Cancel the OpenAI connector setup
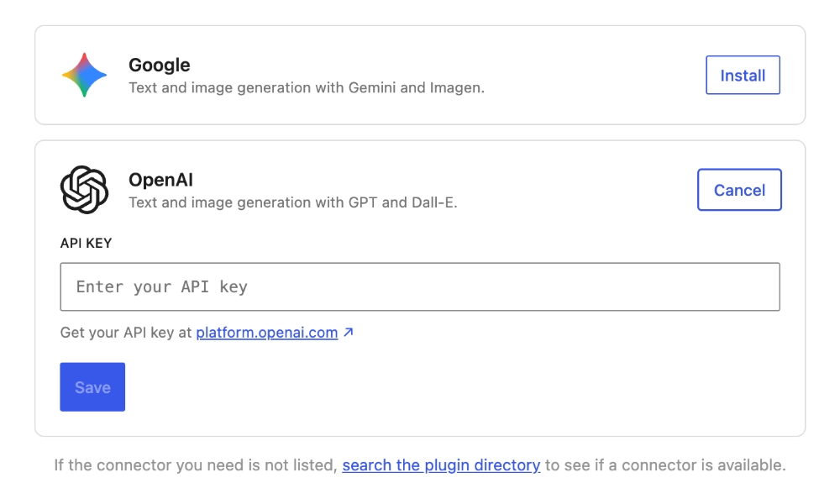Image resolution: width=840 pixels, height=504 pixels. pyautogui.click(x=739, y=190)
